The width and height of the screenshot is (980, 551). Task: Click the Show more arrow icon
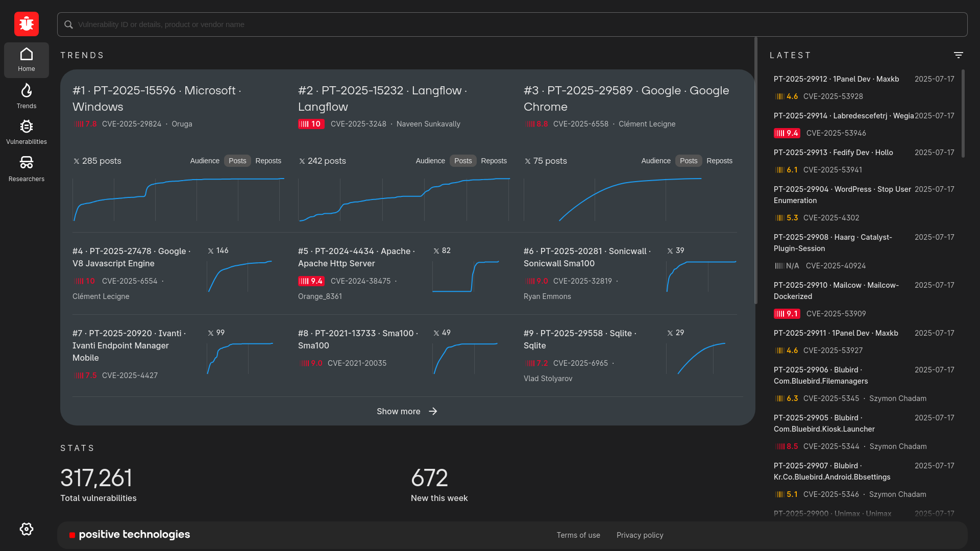[433, 411]
